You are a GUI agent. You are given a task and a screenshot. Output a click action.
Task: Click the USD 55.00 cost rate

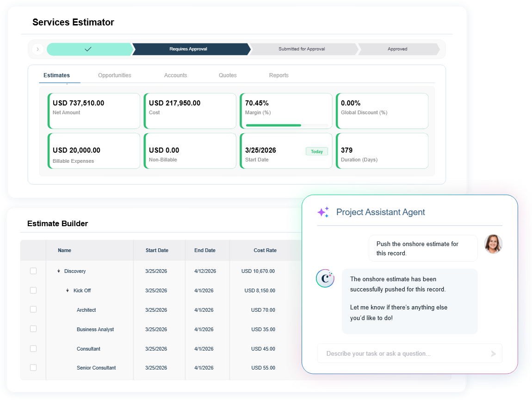263,368
